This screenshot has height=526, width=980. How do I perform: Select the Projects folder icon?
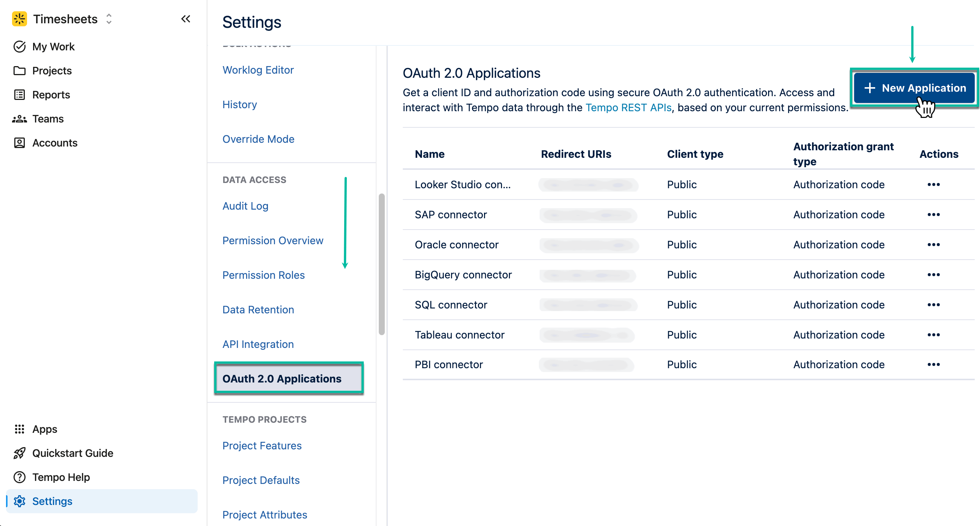coord(20,70)
